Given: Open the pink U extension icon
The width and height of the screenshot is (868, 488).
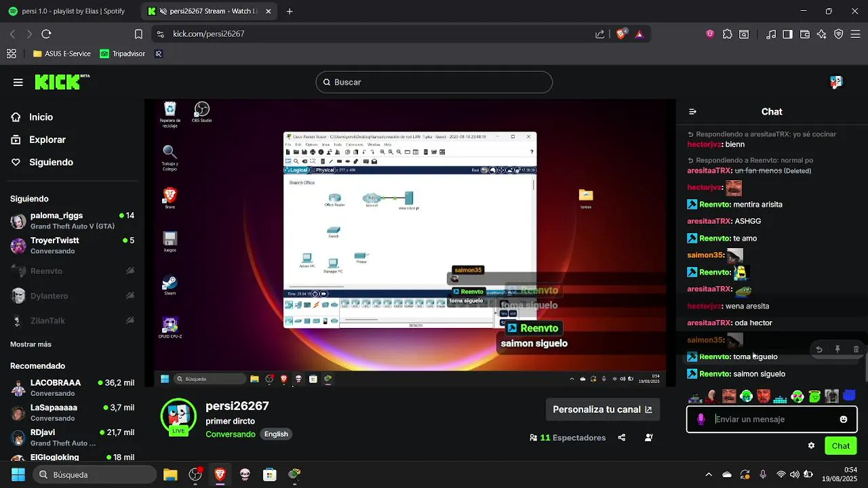Looking at the screenshot, I should [710, 34].
